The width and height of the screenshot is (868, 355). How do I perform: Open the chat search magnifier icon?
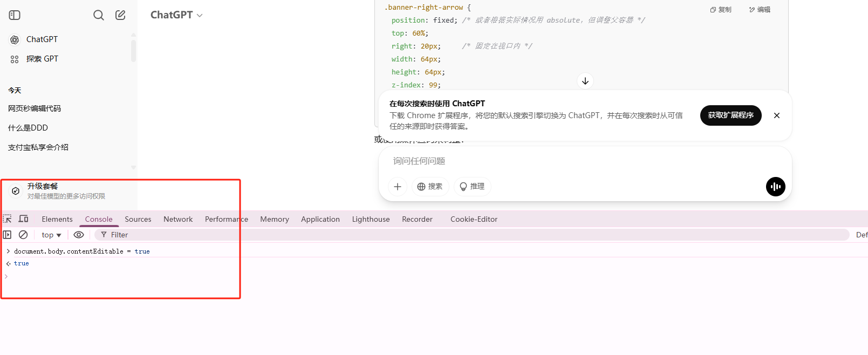coord(99,15)
